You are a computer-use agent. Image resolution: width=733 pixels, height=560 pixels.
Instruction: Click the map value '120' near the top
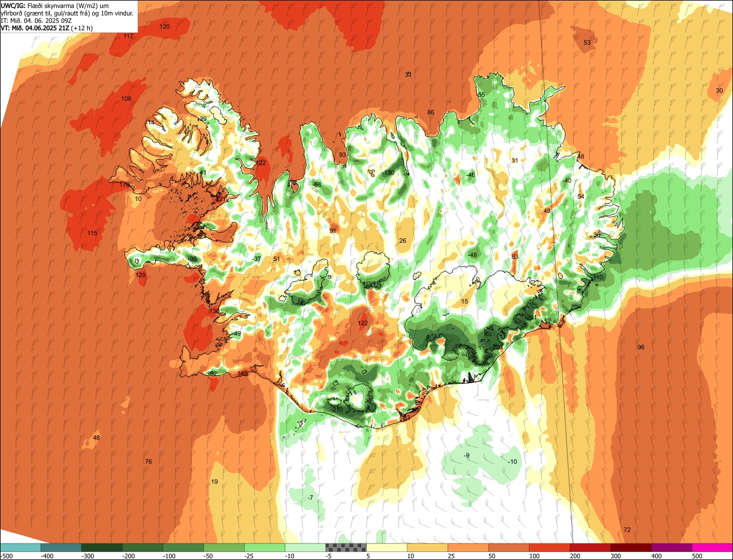(164, 27)
